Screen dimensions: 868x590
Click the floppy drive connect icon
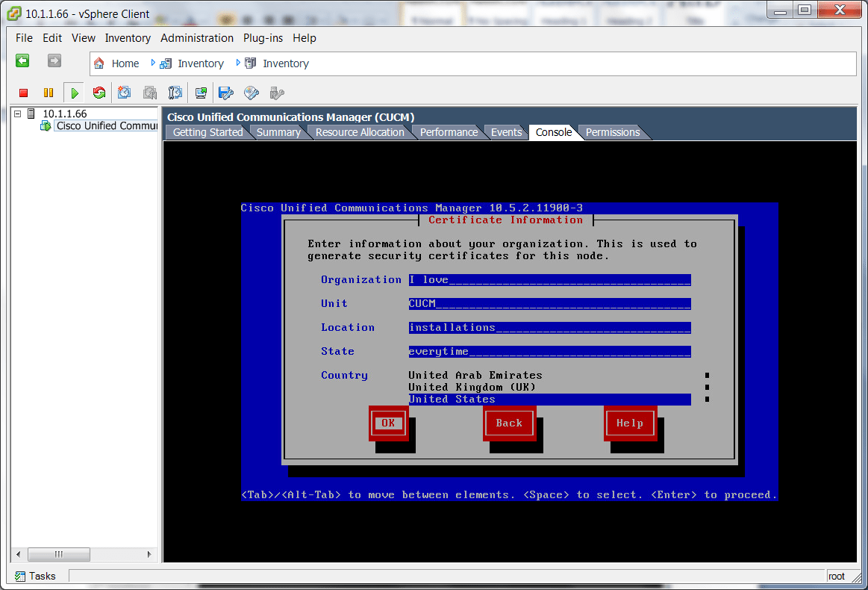point(226,93)
